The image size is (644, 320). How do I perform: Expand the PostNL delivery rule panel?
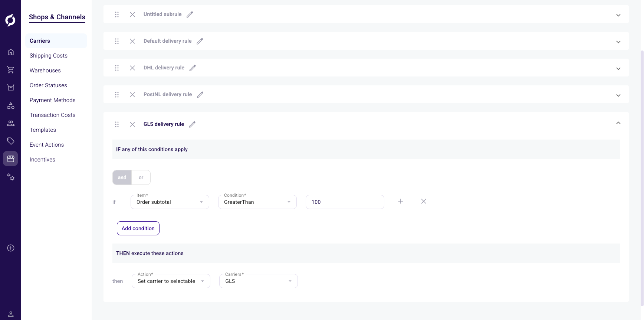coord(618,95)
